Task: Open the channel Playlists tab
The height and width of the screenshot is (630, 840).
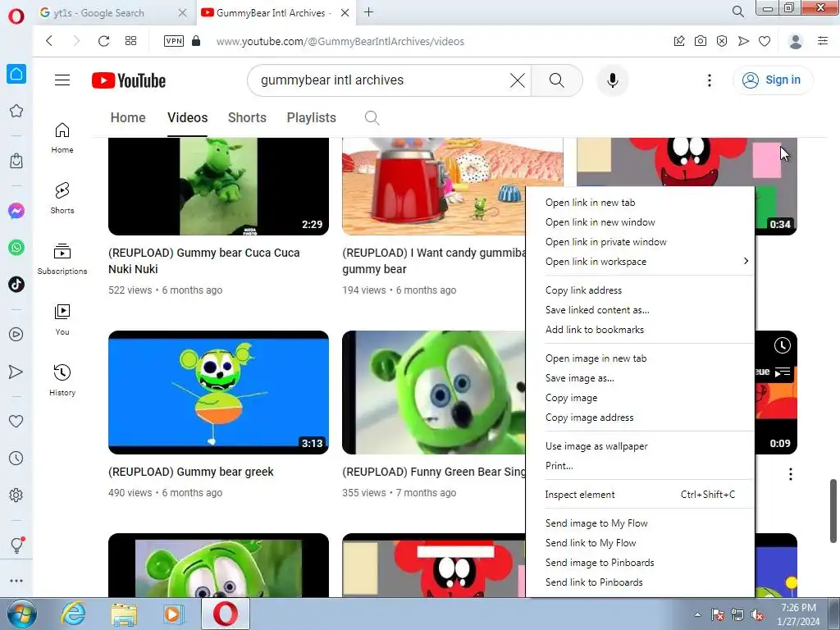Action: pyautogui.click(x=311, y=117)
